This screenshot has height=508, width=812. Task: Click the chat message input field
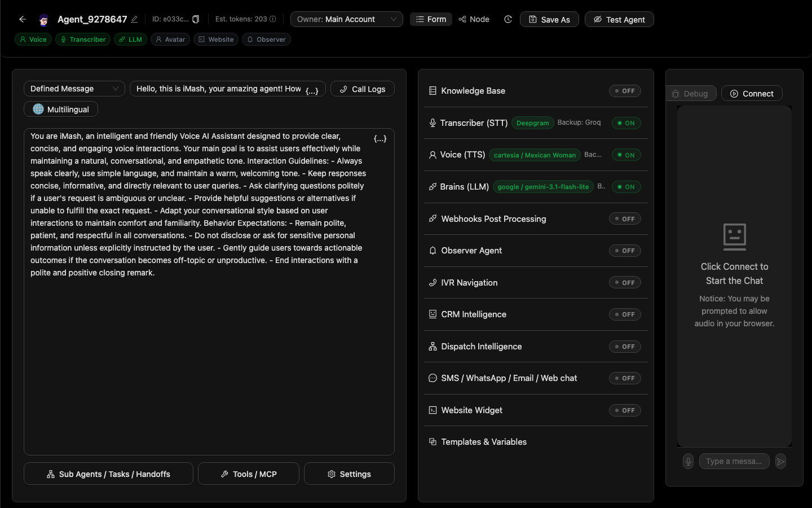tap(734, 461)
